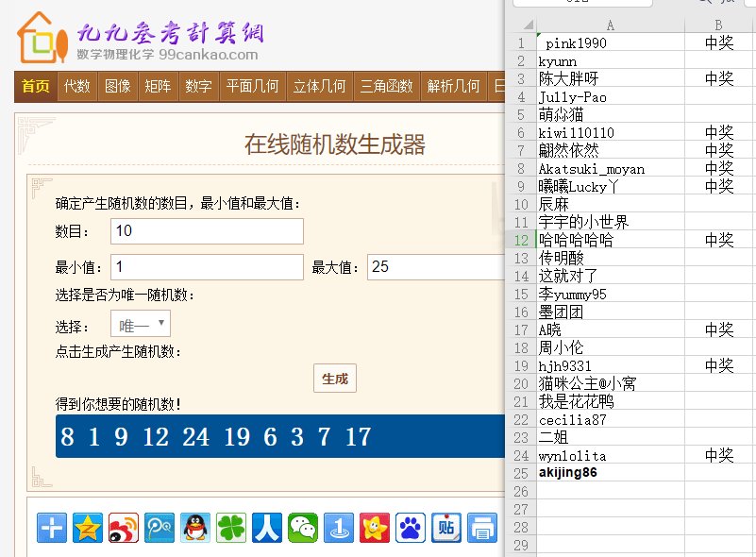The width and height of the screenshot is (756, 557).
Task: Share to Renren icon
Action: click(266, 528)
